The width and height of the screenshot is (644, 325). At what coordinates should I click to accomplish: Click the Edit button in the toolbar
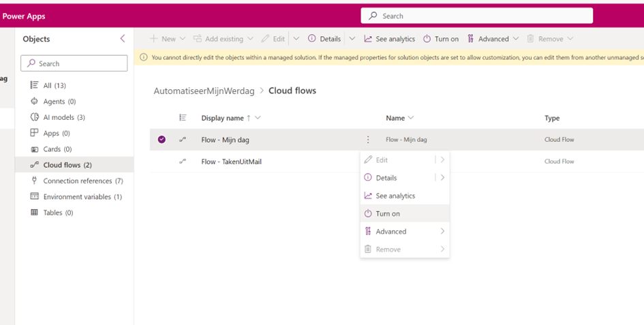point(273,39)
